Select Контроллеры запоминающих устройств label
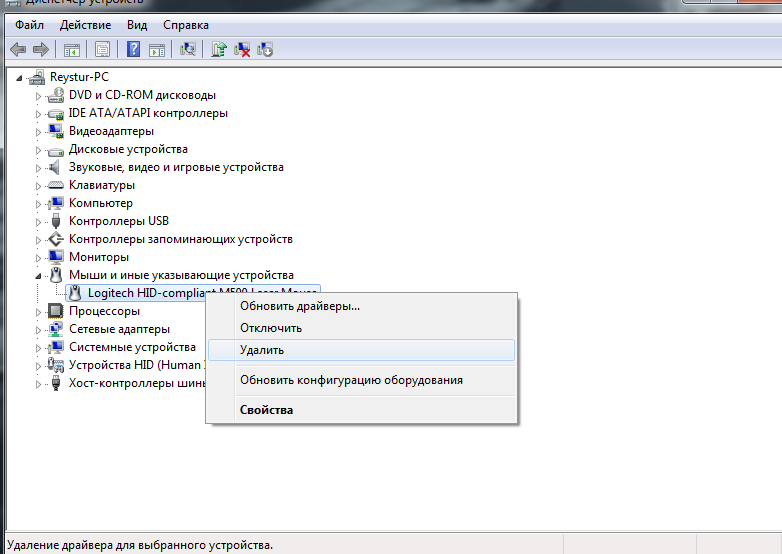The width and height of the screenshot is (782, 554). [181, 239]
